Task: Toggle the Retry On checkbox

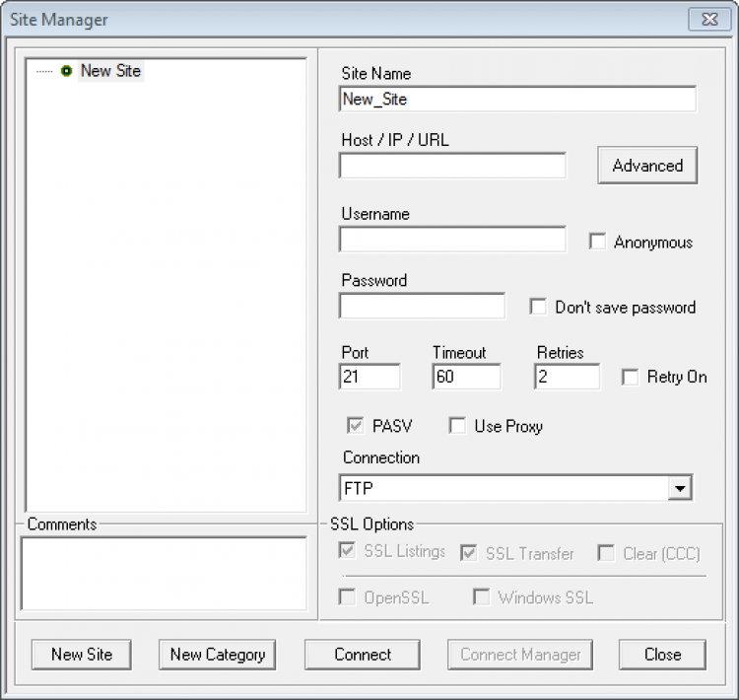Action: [x=631, y=377]
